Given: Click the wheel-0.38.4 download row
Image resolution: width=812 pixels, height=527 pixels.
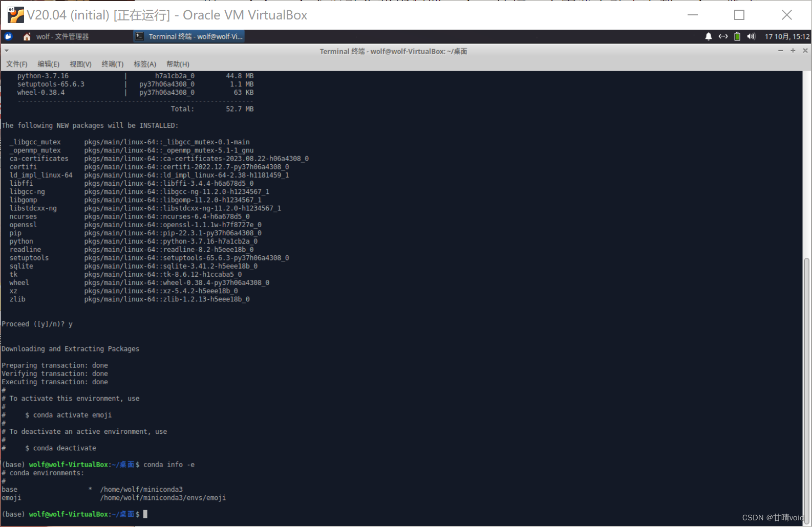Looking at the screenshot, I should click(x=135, y=93).
